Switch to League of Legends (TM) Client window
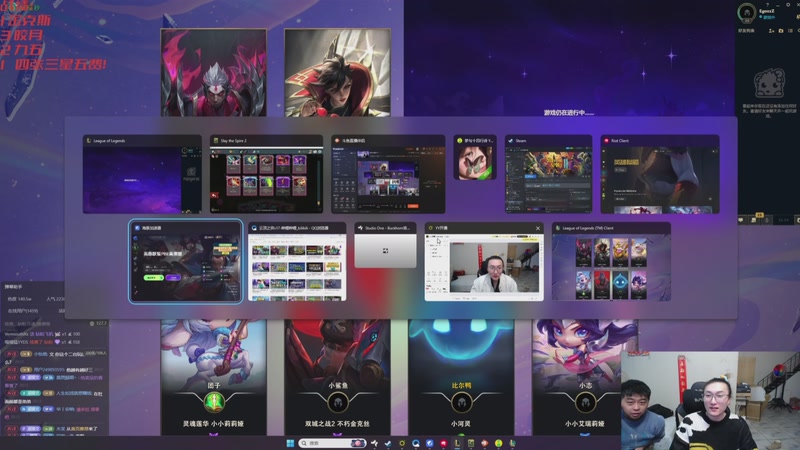Screen dimensions: 800x450 (611, 262)
